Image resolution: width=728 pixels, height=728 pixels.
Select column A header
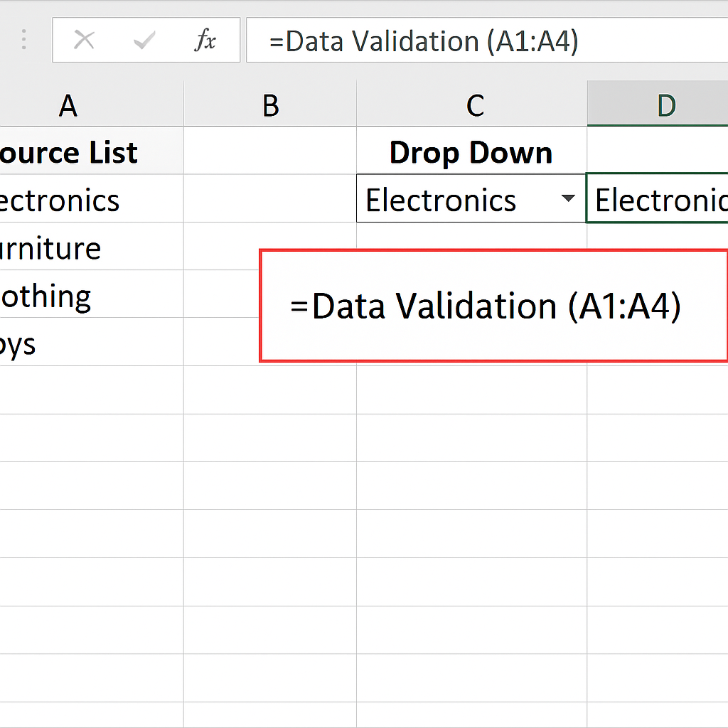click(68, 105)
